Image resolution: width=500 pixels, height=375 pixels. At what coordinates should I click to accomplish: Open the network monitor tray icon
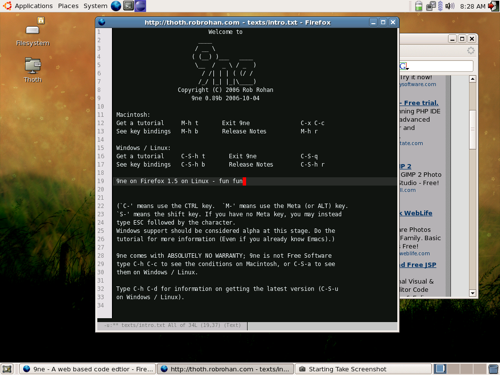point(431,6)
